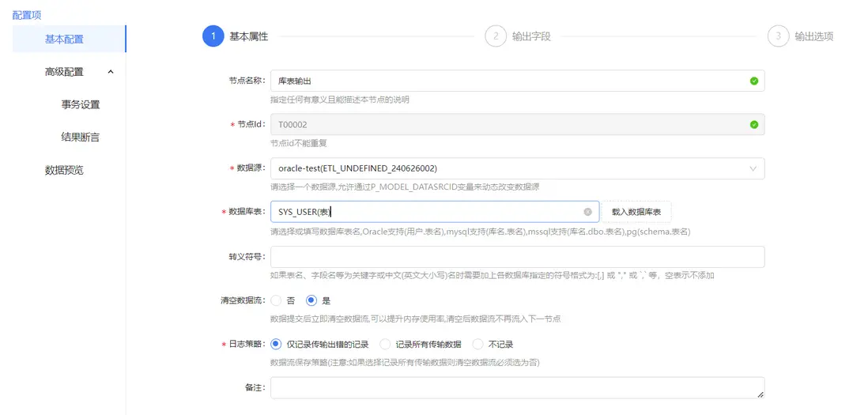
Task: Click the hint 指定任何有意义且能描述本节点的说明
Action: tap(340, 100)
